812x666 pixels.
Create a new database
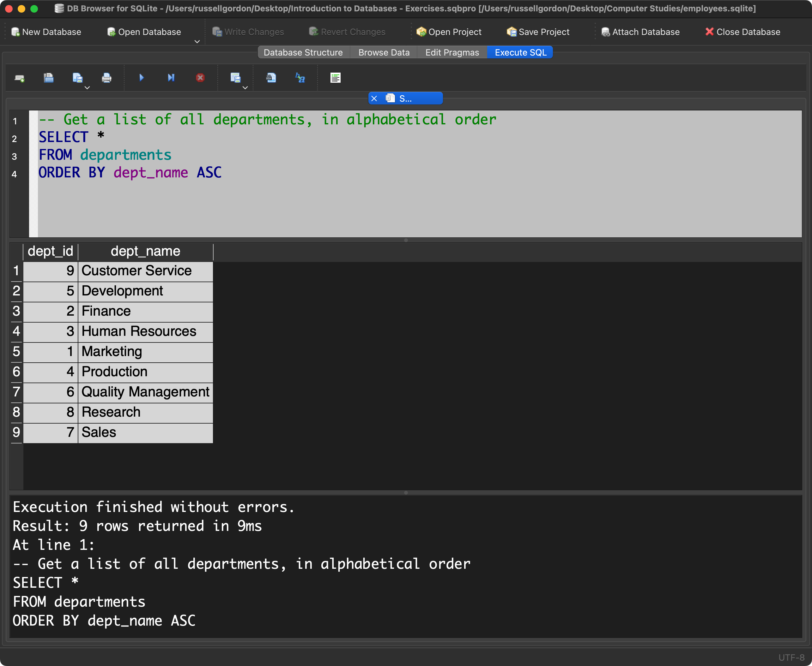click(x=46, y=32)
